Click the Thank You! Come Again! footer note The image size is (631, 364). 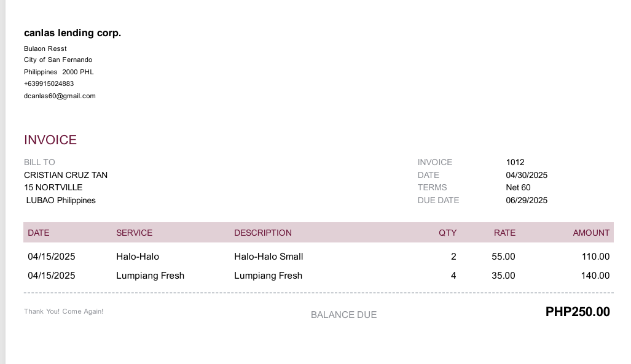63,311
